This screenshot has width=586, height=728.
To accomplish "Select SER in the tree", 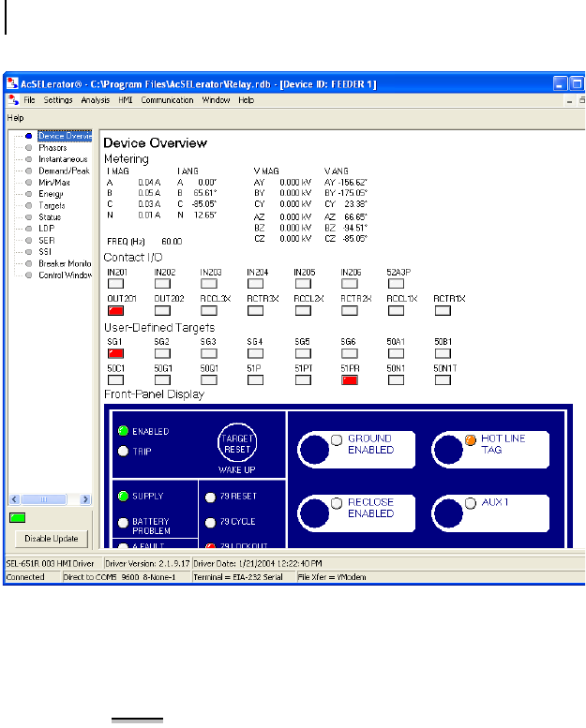I will coord(47,241).
